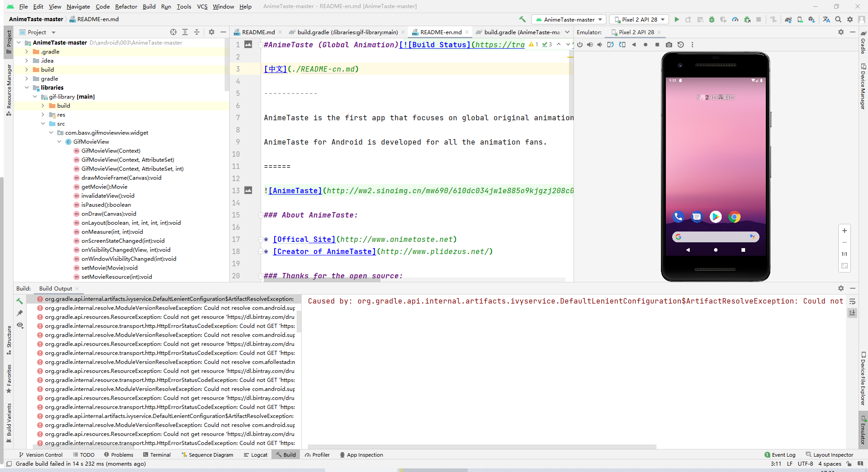Toggle soft-wrap in the build console
The height and width of the screenshot is (472, 868).
(852, 301)
